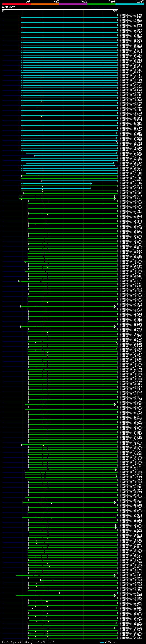Select label UniRef100_A7PKE8
Viewport: 146px width, 644px height.
[131, 146]
